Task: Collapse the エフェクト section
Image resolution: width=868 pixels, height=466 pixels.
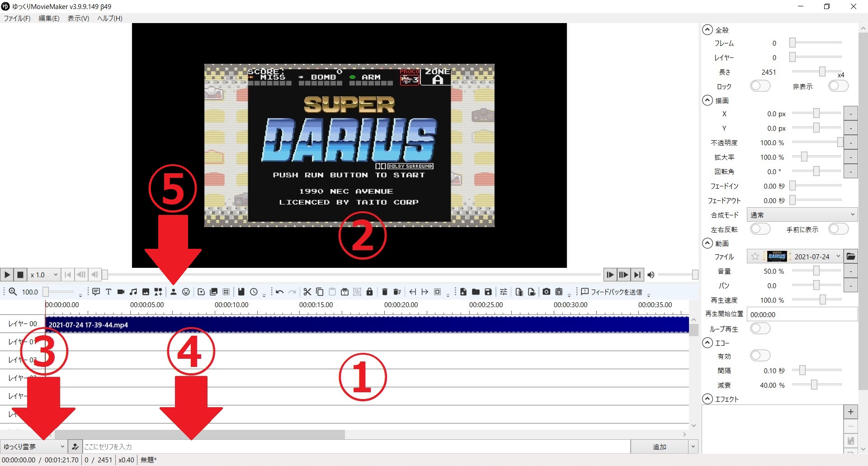Action: (708, 399)
